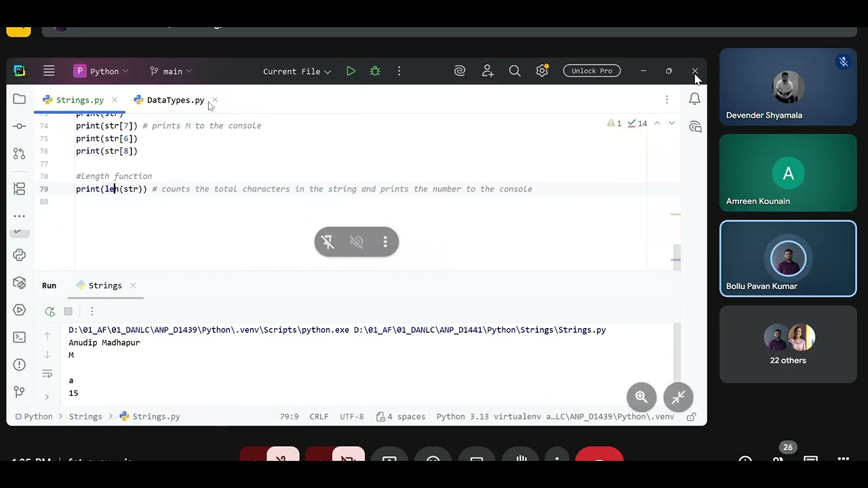Show more tool windows in the left sidebar
The height and width of the screenshot is (488, 868).
pos(19,216)
